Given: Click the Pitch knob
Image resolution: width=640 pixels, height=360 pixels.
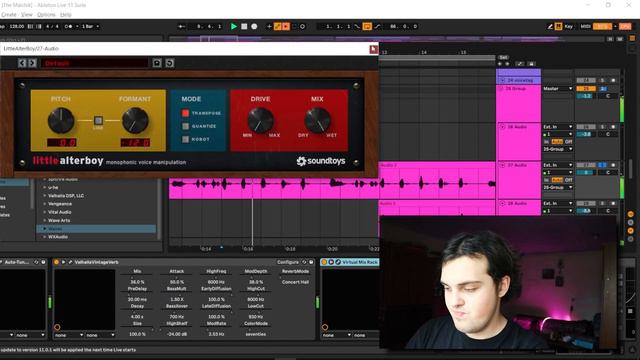Looking at the screenshot, I should tap(61, 120).
